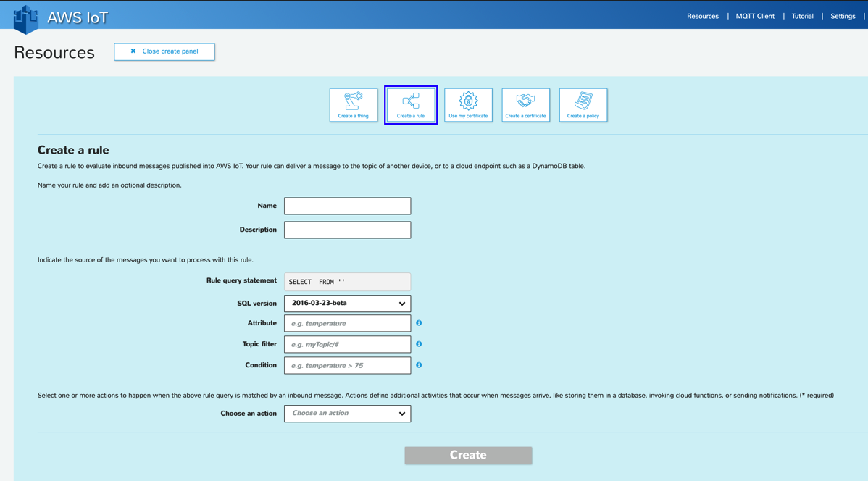Go to Resources in top navigation
Image resolution: width=868 pixels, height=481 pixels.
(x=703, y=16)
